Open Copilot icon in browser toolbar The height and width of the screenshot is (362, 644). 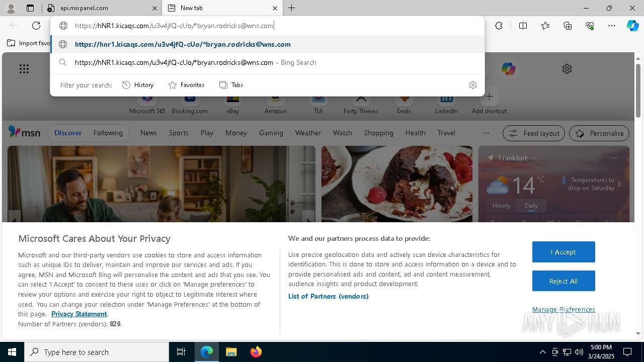(x=632, y=26)
